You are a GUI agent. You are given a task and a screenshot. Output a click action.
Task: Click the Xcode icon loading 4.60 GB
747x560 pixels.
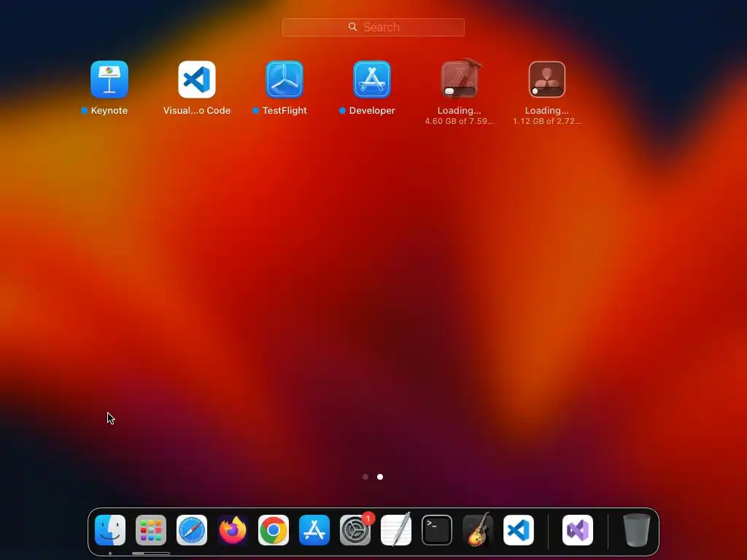click(460, 79)
